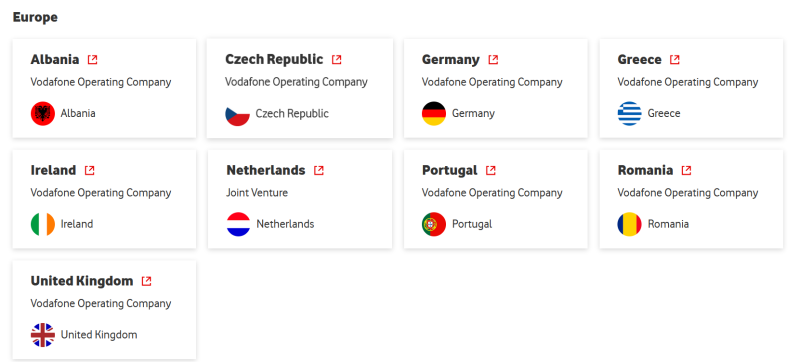Select the Albania flag with black eagle
The image size is (800, 362).
(43, 114)
